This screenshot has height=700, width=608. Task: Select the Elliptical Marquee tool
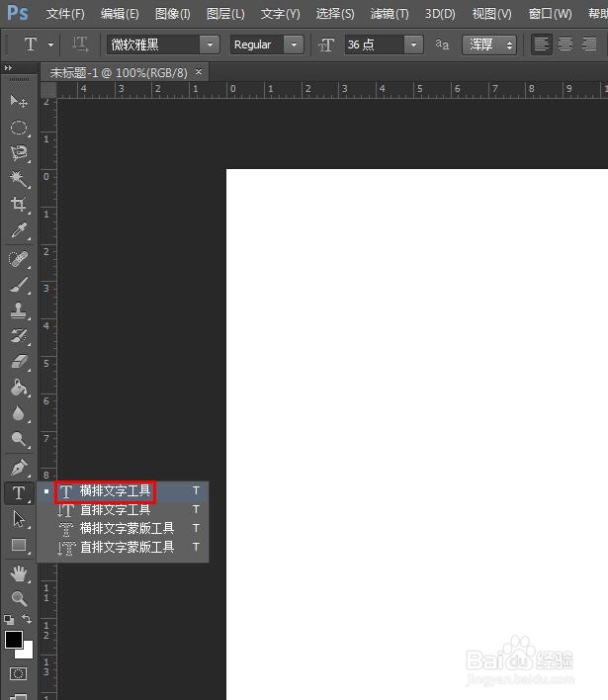coord(19,128)
